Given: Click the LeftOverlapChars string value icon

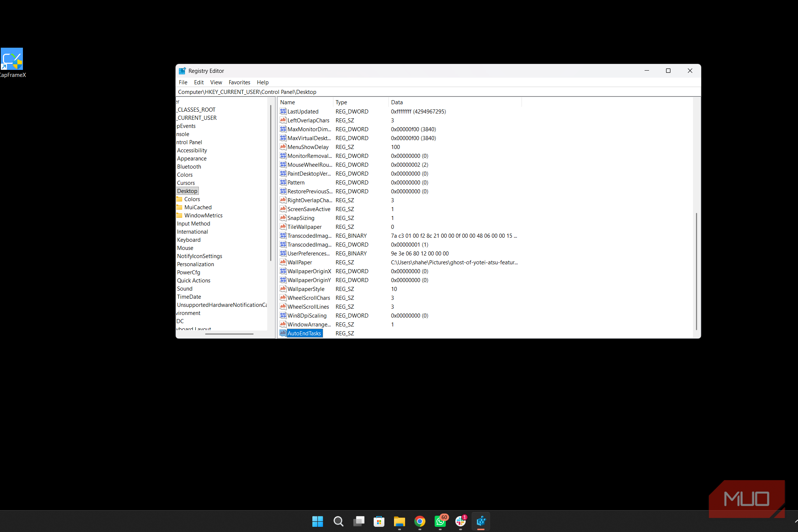Looking at the screenshot, I should tap(283, 120).
